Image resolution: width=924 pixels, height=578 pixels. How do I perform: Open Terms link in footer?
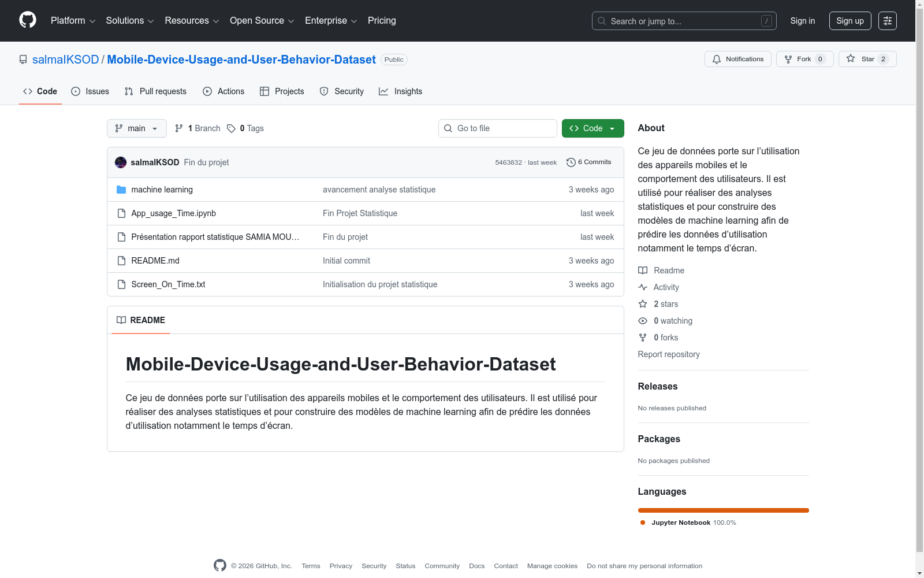click(x=311, y=566)
